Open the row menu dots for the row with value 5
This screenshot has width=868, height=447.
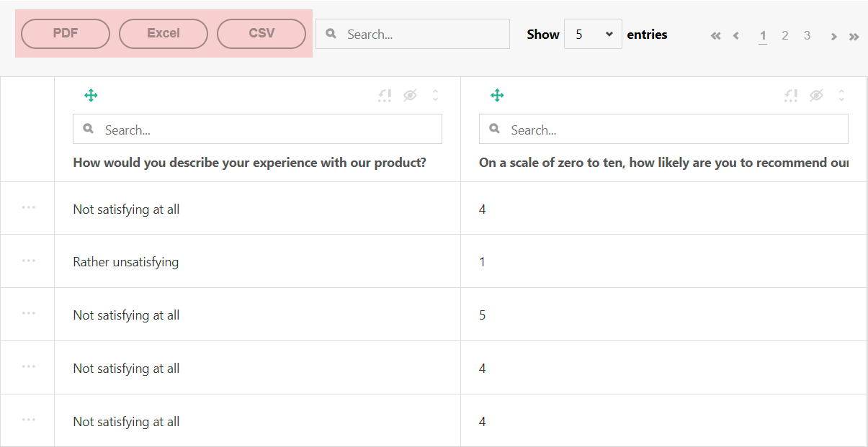[28, 313]
